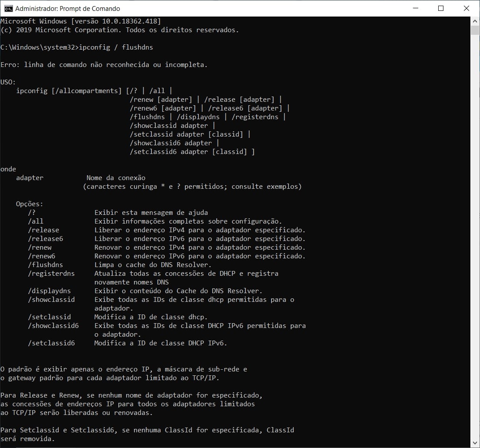This screenshot has width=480, height=448.
Task: Click the title bar text 'Administrador: Prompt de Comando'
Action: coord(67,8)
